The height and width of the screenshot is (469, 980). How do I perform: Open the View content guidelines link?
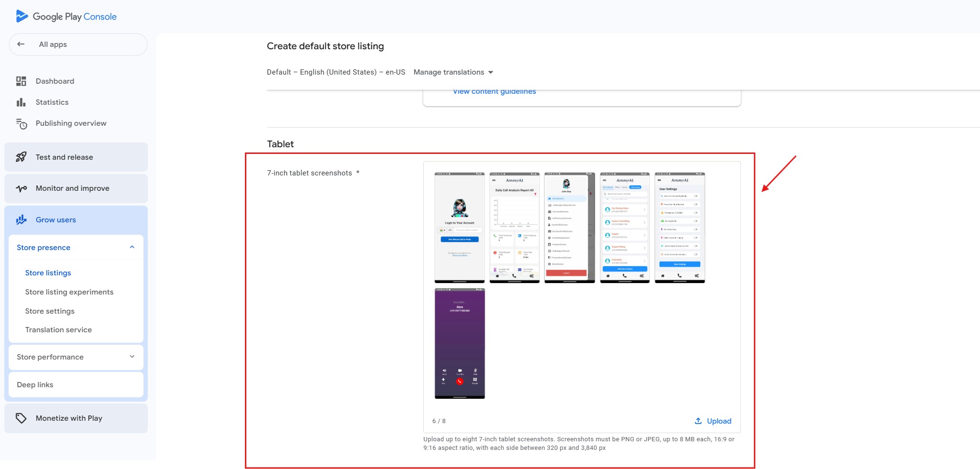click(x=494, y=92)
